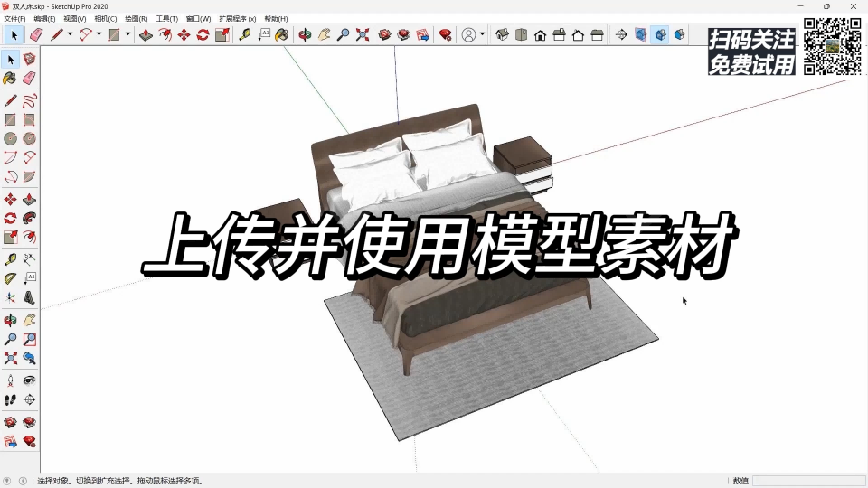This screenshot has width=868, height=488.
Task: Open Extension Manager ruby in top toolbar
Action: (445, 35)
